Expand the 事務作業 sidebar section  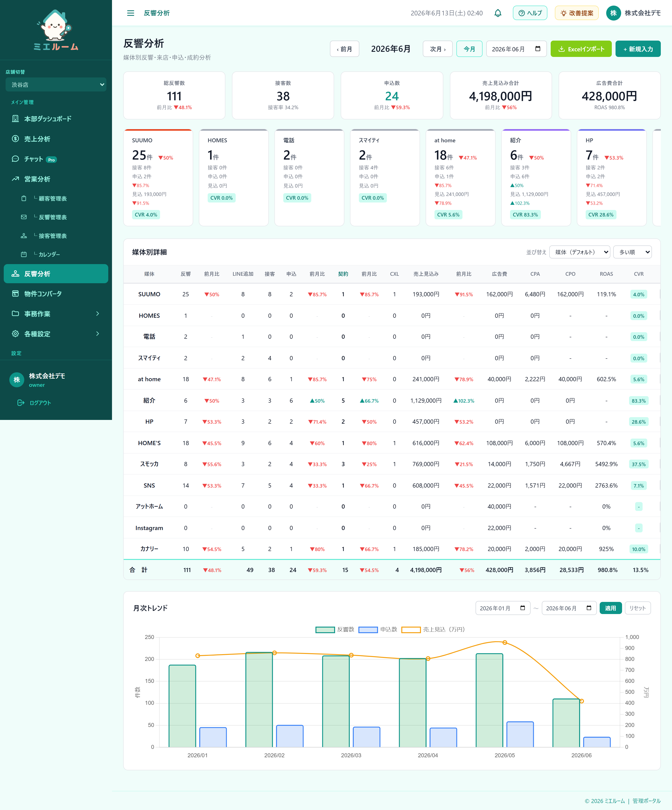[x=56, y=314]
